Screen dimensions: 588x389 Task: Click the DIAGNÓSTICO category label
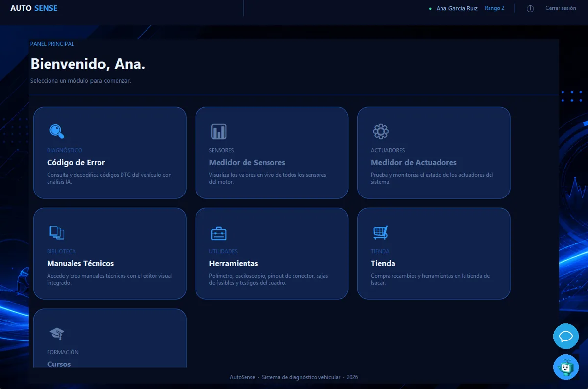point(65,150)
